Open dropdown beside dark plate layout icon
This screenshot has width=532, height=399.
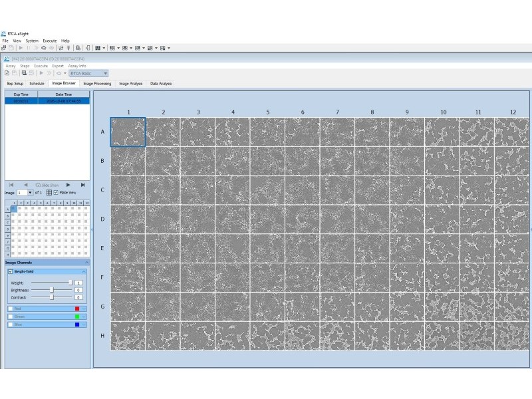104,48
